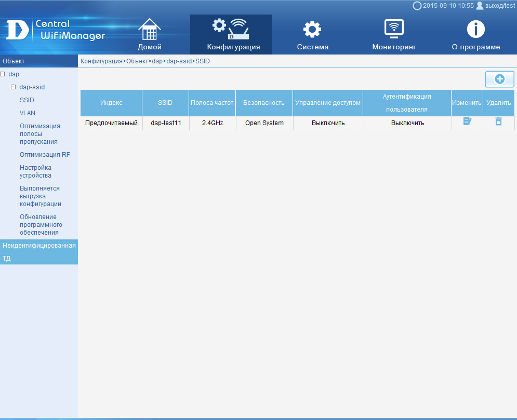
Task: Open Настройка устройства in sidebar
Action: click(35, 171)
